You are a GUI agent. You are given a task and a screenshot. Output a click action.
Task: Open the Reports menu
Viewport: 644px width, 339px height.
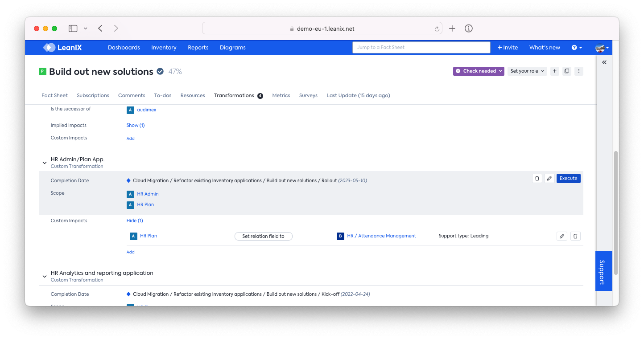(x=198, y=48)
